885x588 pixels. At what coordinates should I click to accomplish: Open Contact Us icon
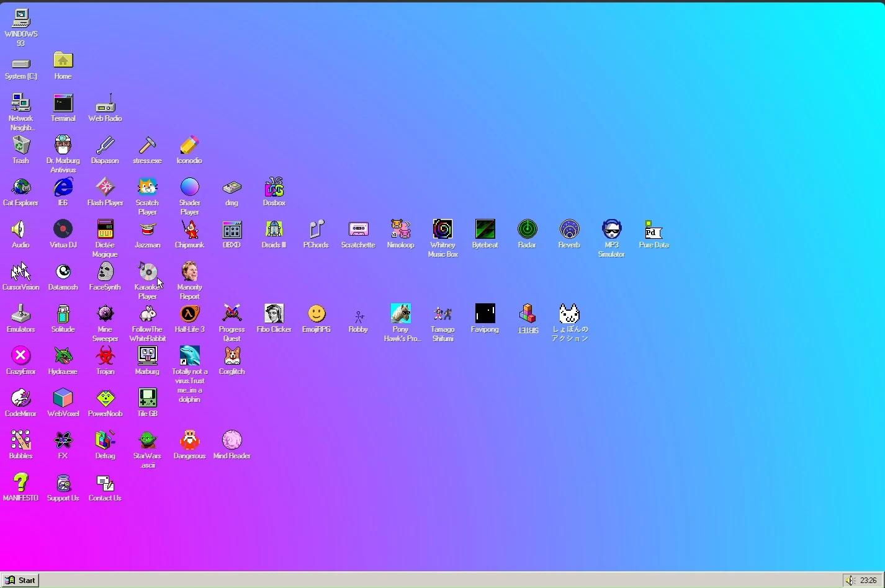click(105, 483)
